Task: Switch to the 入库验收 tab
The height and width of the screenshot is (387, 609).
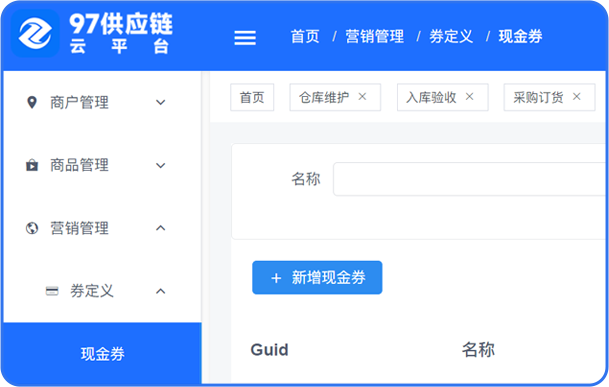Action: click(443, 97)
